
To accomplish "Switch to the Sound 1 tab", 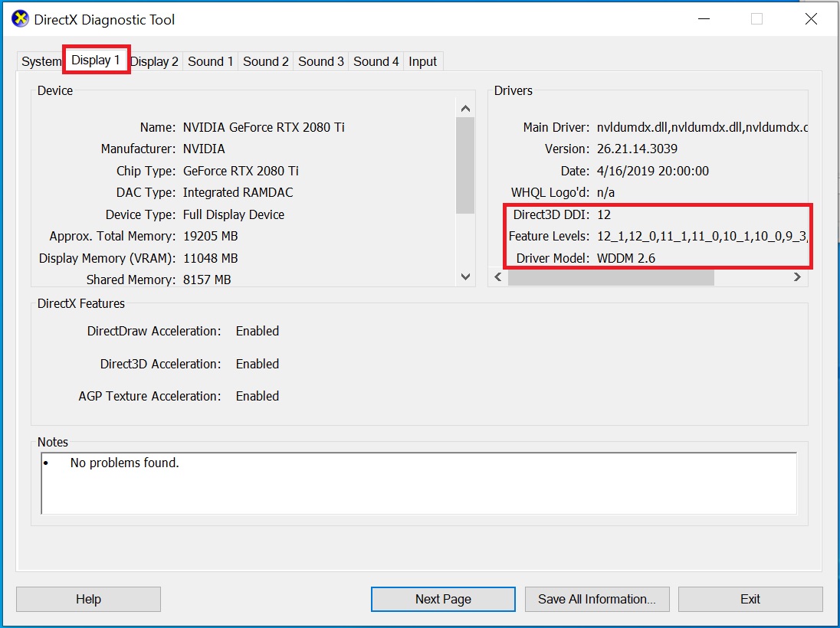I will point(211,61).
